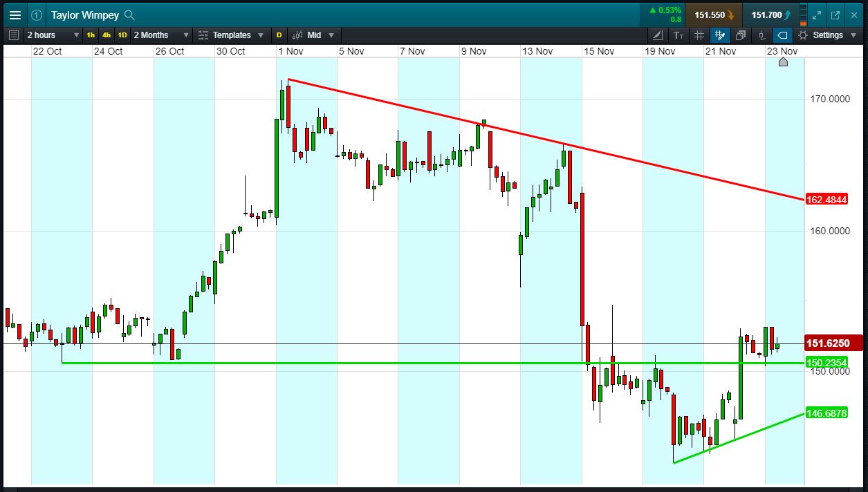Open the 2 Months period dropdown
Image resolution: width=868 pixels, height=492 pixels.
(161, 35)
